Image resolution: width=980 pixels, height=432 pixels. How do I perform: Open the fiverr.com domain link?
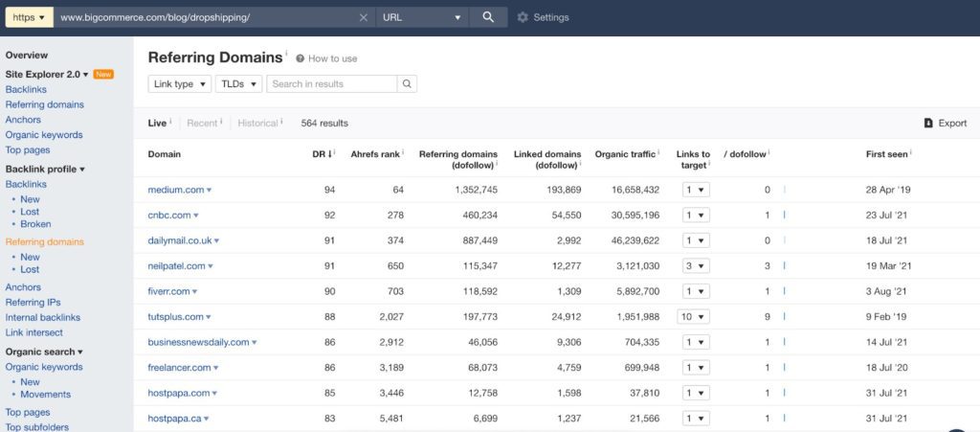click(x=168, y=291)
